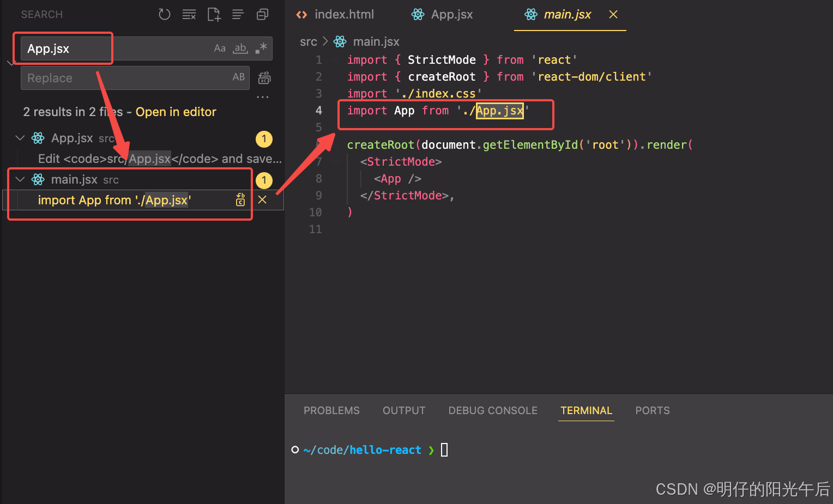Click React icon on main.jsx tab
This screenshot has height=504, width=833.
[x=531, y=15]
